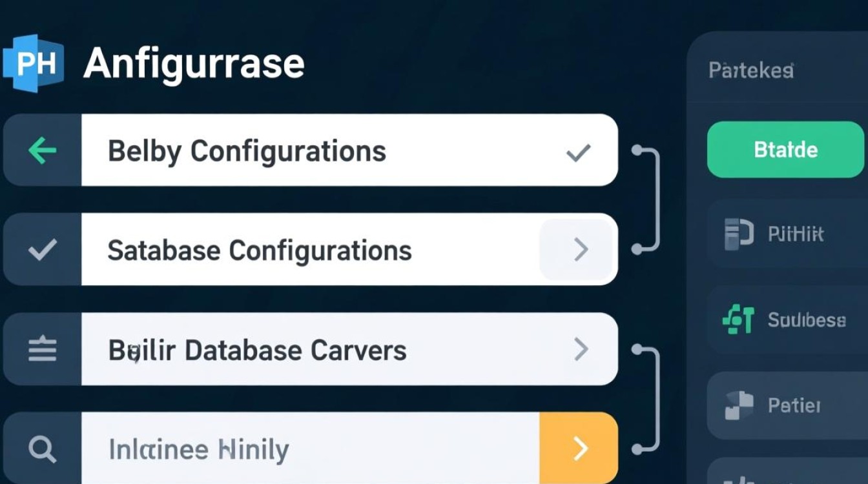Click the green back arrow icon
Screen dimensions: 868x484
(x=43, y=151)
